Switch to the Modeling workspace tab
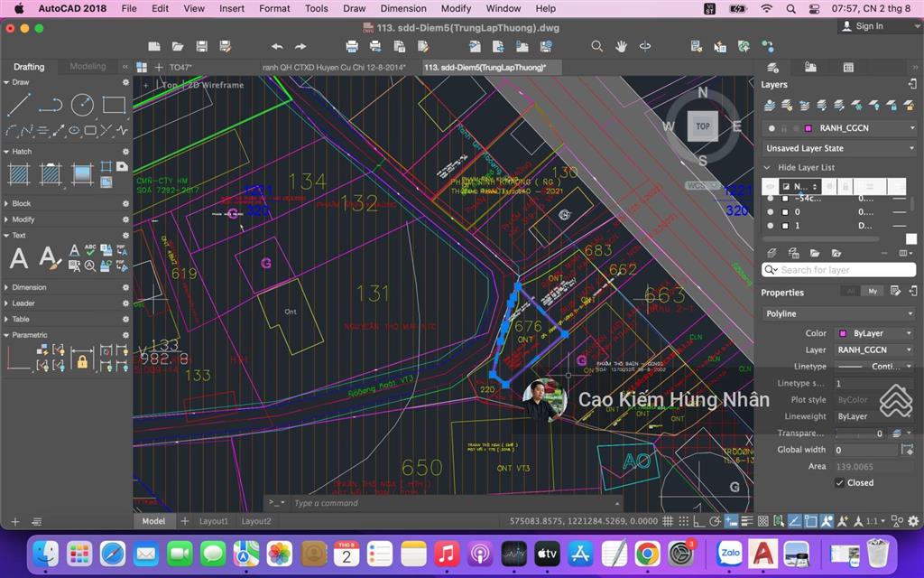 [x=88, y=67]
